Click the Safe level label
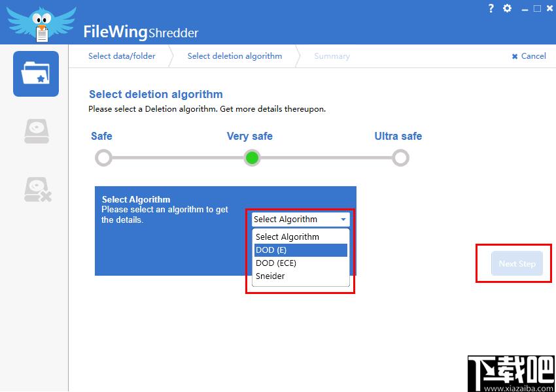Image resolution: width=556 pixels, height=392 pixels. pyautogui.click(x=101, y=136)
